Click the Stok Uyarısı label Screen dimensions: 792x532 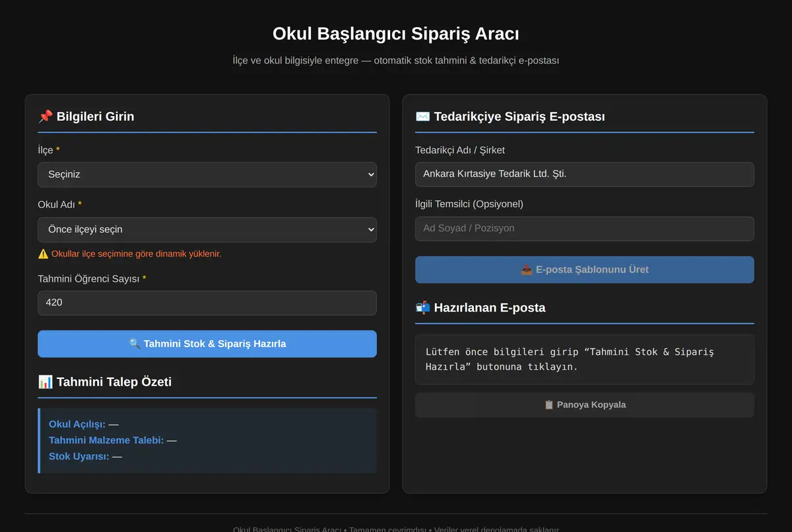(79, 456)
